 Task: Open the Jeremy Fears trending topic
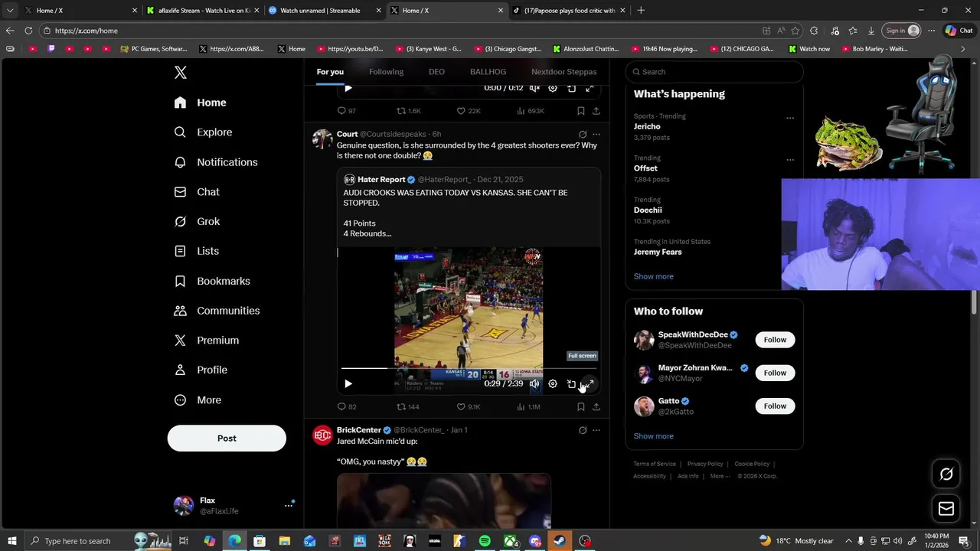714,247
